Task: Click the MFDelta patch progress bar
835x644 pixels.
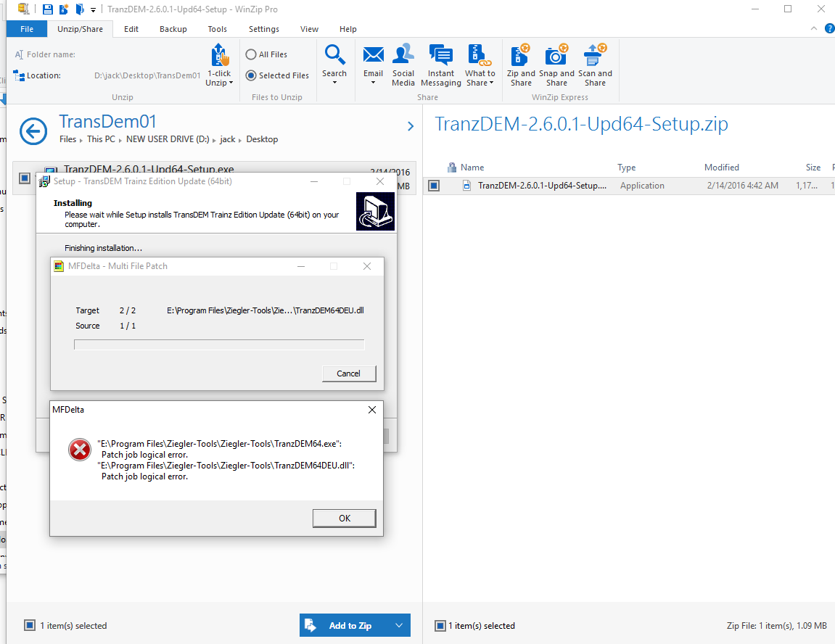Action: tap(219, 344)
